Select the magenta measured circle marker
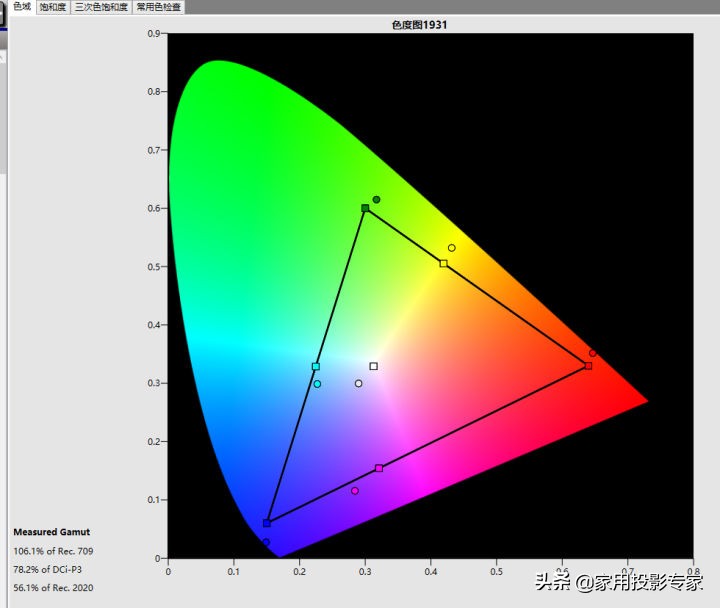This screenshot has width=720, height=608. (x=355, y=491)
